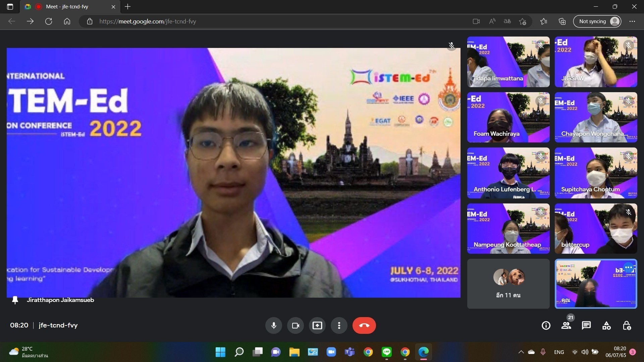Activate the Read aloud icon
Viewport: 644px width, 362px height.
(492, 21)
